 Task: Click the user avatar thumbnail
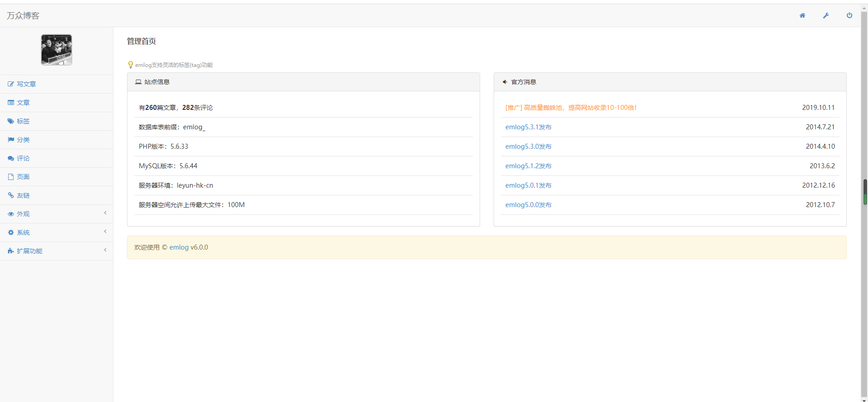tap(57, 50)
